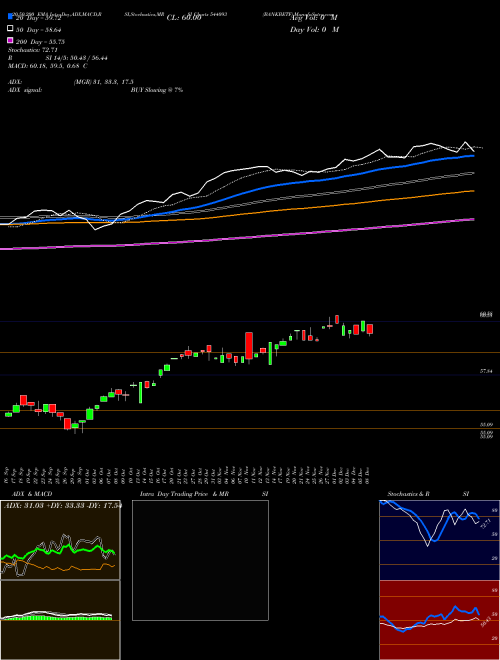Click the ADX: 31.03 +DY: 33.33 header
Screen dimensions: 500x660
click(62, 506)
